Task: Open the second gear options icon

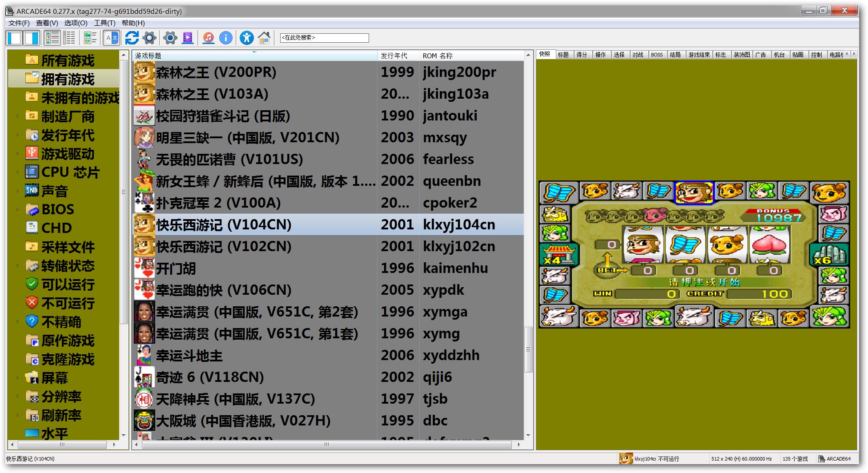Action: (x=170, y=38)
